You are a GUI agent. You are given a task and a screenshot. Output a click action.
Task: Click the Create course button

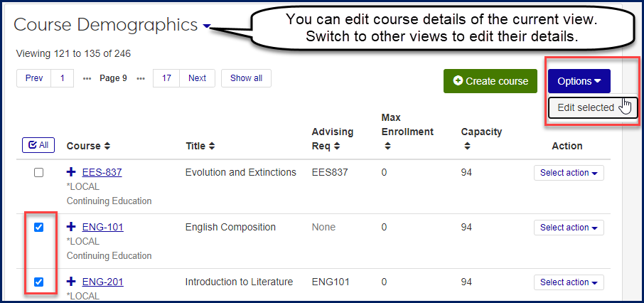click(x=491, y=81)
